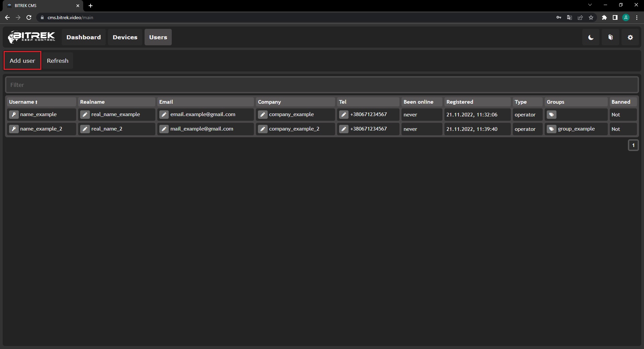Open the Dashboard tab
Screen dimensions: 644x349
tap(84, 37)
